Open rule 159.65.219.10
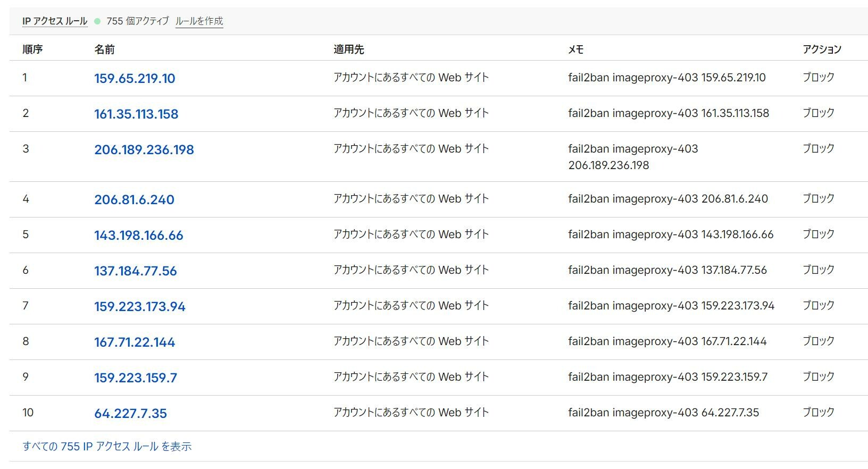 [x=135, y=78]
